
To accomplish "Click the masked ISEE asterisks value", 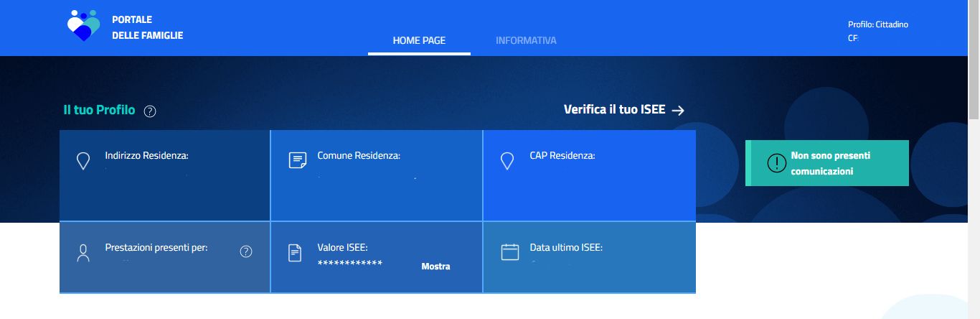I will (x=350, y=264).
